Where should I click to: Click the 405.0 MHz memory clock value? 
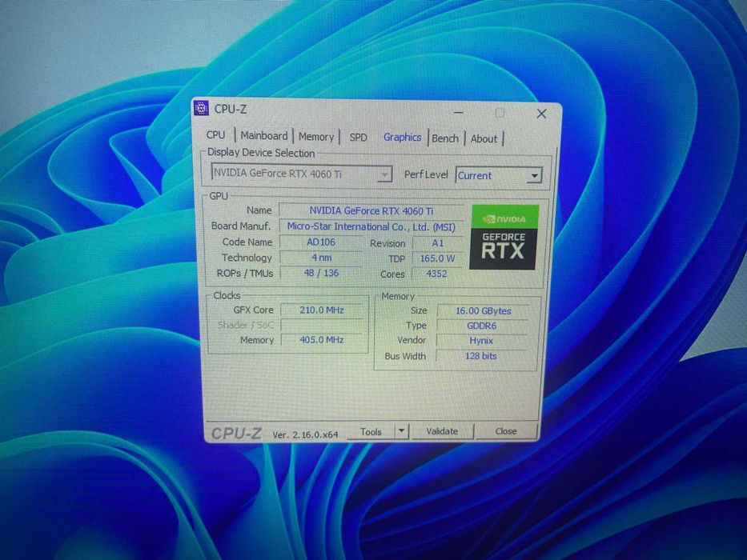(322, 340)
